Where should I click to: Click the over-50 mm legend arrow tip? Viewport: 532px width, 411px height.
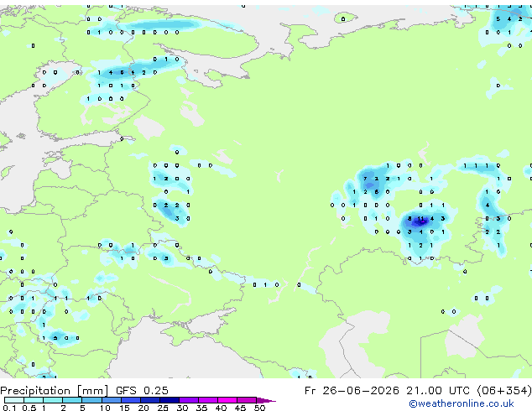tap(266, 400)
